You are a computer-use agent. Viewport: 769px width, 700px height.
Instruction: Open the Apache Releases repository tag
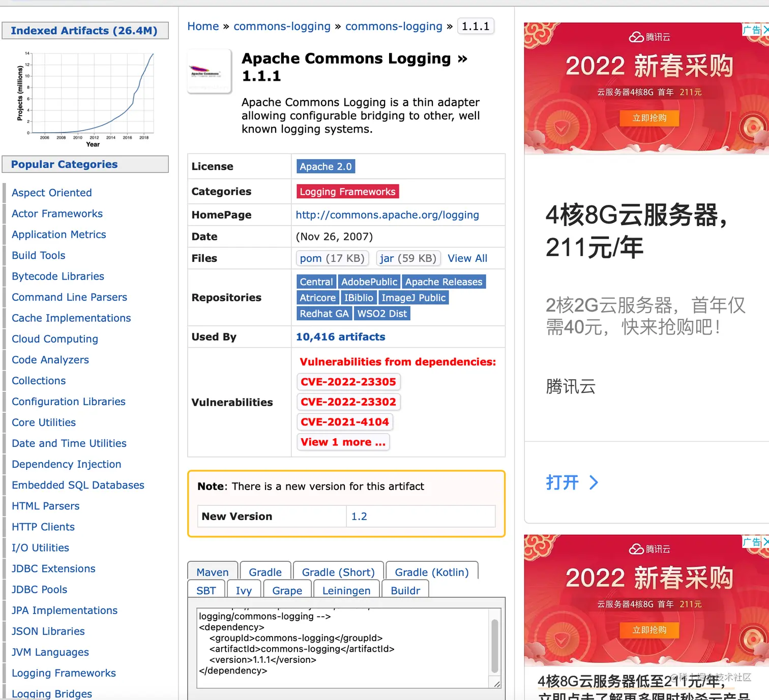(443, 282)
